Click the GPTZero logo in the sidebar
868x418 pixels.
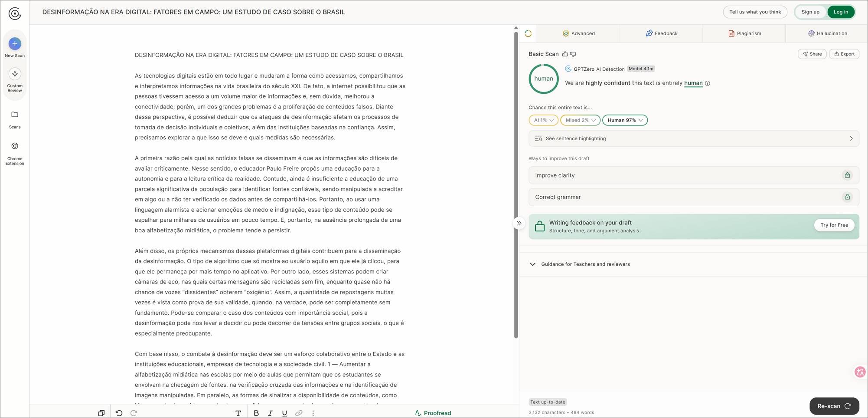pos(15,14)
